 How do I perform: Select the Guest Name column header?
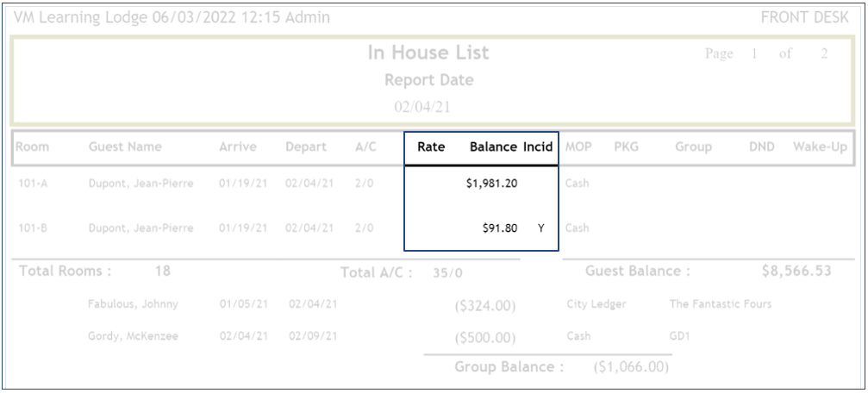(125, 147)
